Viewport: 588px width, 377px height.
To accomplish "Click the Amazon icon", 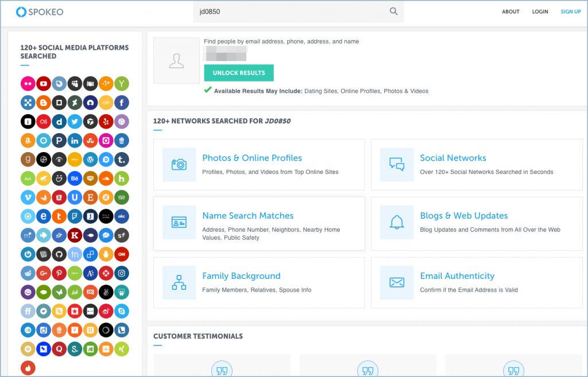I will pyautogui.click(x=28, y=141).
